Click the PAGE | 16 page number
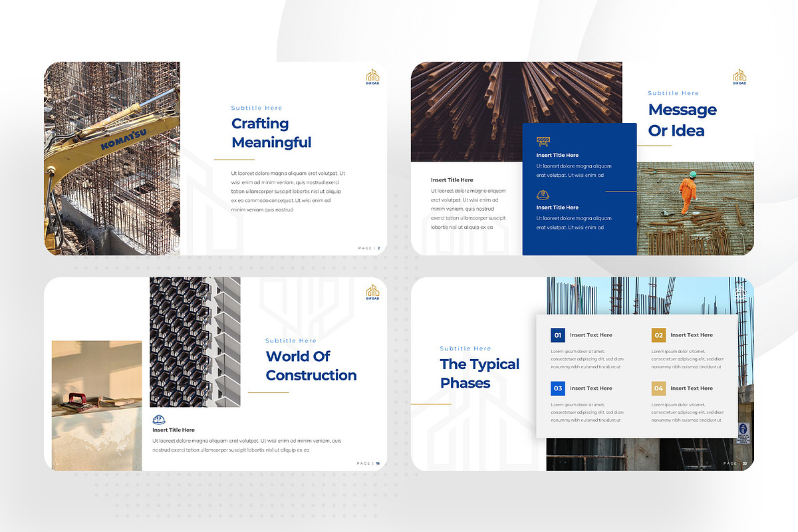798x532 pixels. coord(369,464)
